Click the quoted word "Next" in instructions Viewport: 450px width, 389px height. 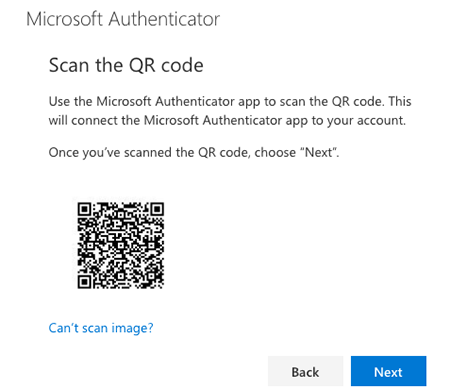click(319, 153)
